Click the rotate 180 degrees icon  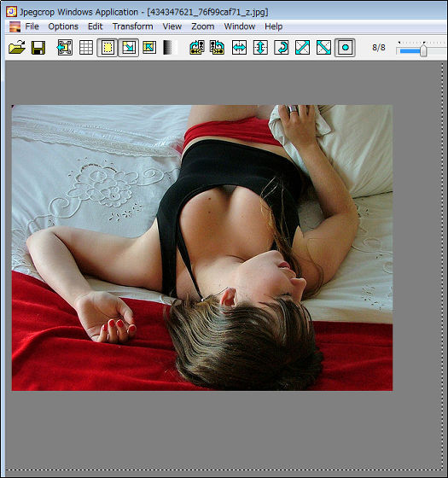(x=282, y=48)
